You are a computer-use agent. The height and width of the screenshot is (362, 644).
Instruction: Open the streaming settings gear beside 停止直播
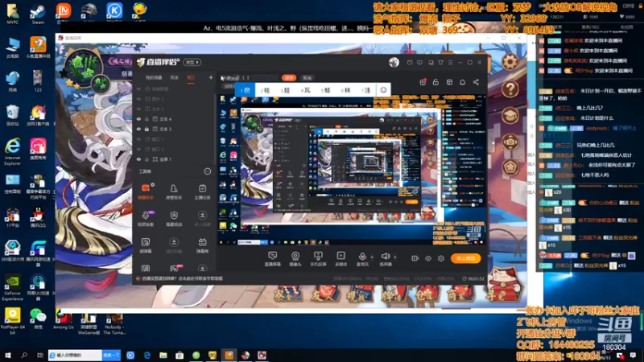[440, 258]
